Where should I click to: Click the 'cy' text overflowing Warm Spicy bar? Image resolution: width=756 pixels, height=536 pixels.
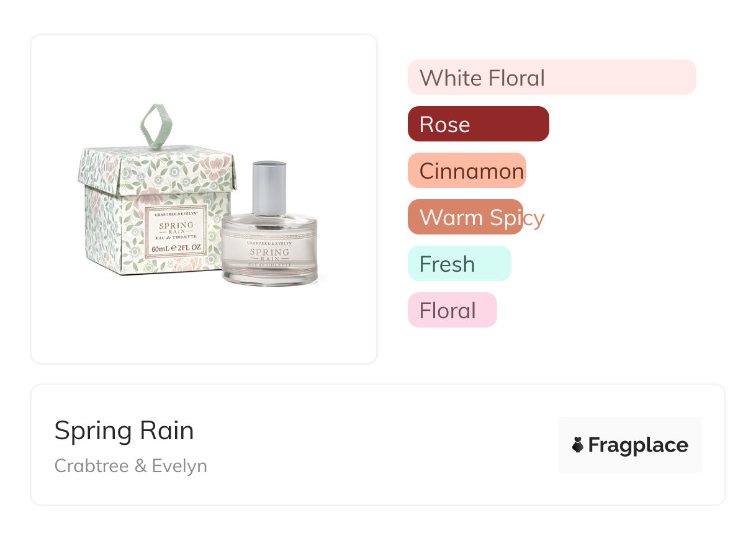click(x=534, y=218)
